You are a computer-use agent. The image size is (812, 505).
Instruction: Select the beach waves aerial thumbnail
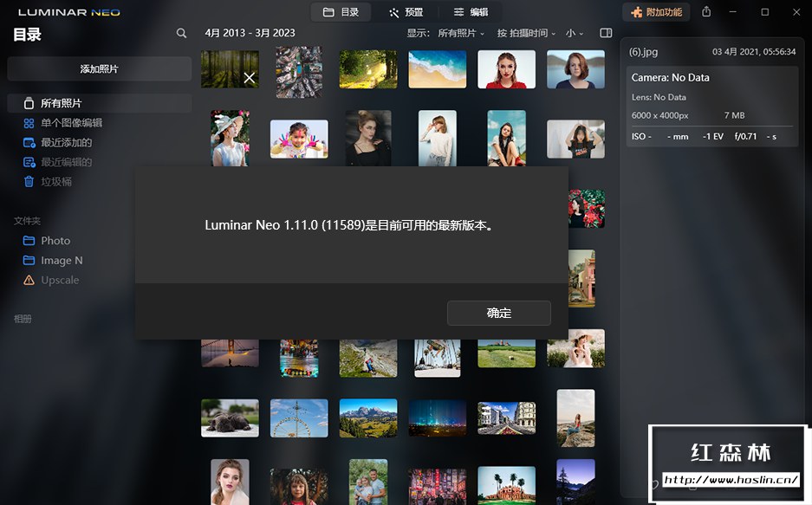point(437,69)
